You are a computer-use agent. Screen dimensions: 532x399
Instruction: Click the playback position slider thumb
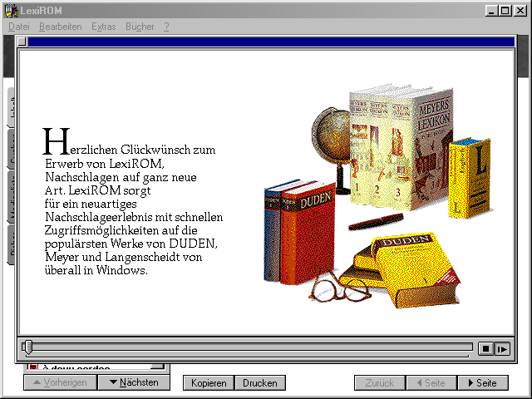tap(27, 347)
